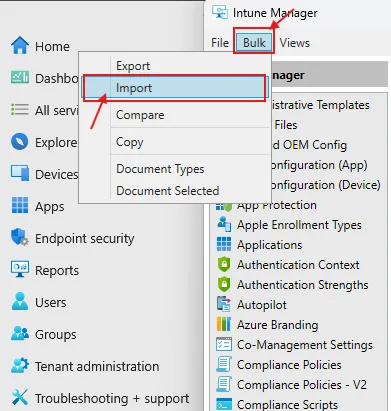391x411 pixels.
Task: Click the Devices monitor icon
Action: pyautogui.click(x=20, y=173)
